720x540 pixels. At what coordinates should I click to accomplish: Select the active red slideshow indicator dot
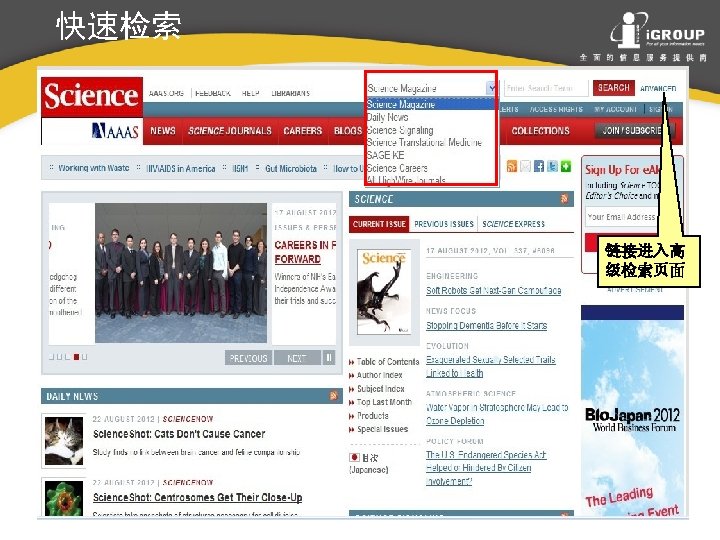coord(77,357)
